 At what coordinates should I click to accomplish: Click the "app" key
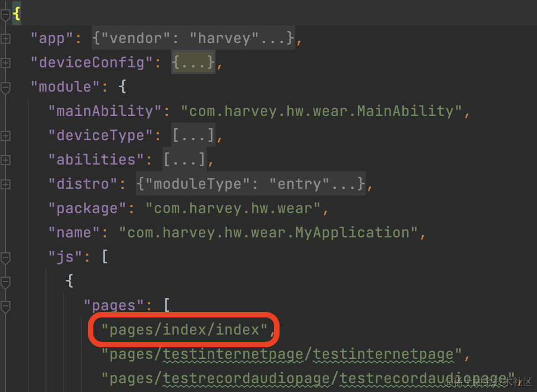tap(52, 38)
